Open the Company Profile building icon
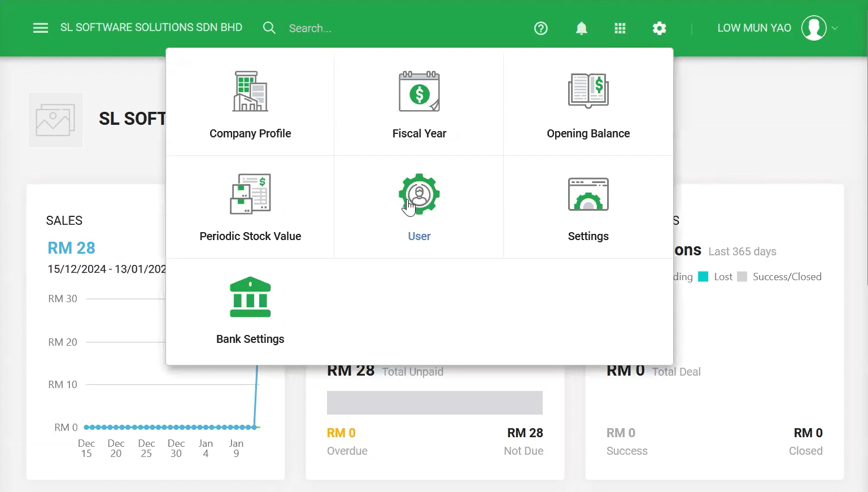The height and width of the screenshot is (492, 868). [x=250, y=91]
